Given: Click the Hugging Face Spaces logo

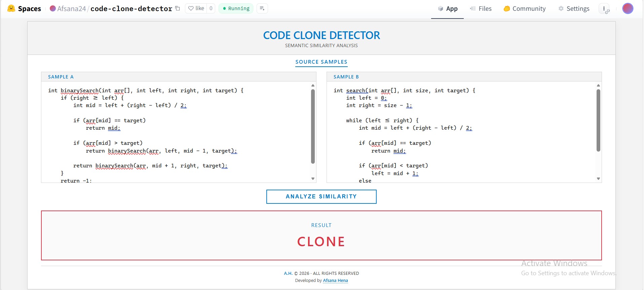Looking at the screenshot, I should [x=24, y=8].
